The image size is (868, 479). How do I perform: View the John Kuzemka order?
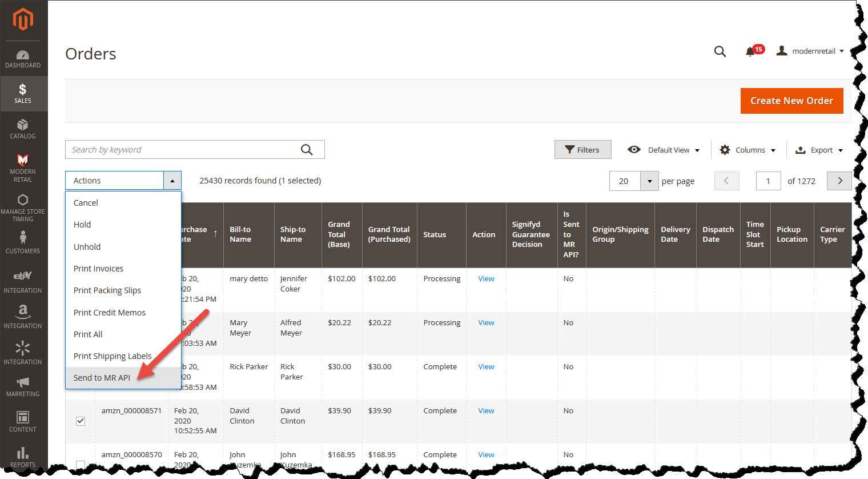tap(486, 455)
